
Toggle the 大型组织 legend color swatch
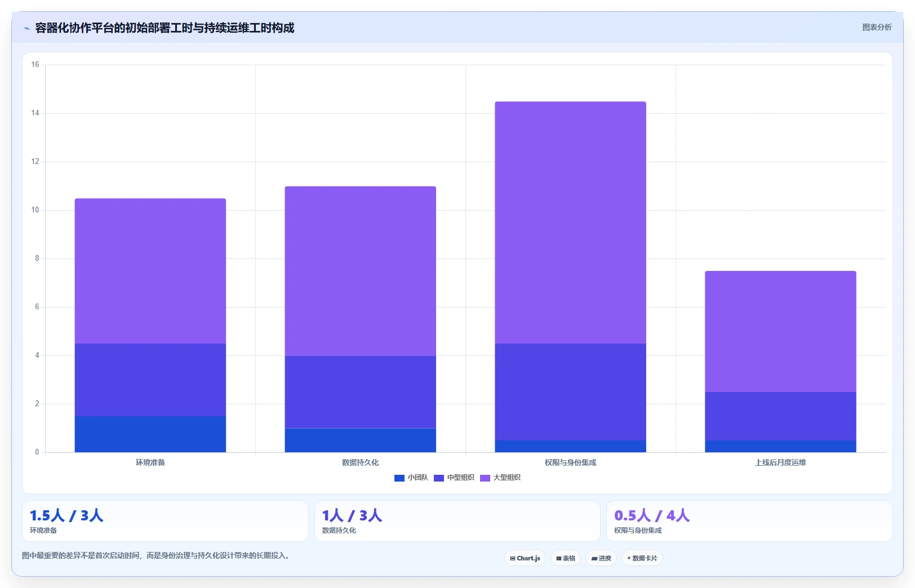[485, 478]
